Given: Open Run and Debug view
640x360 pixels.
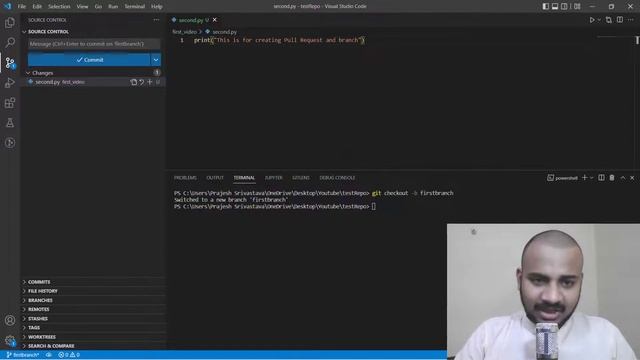Looking at the screenshot, I should pyautogui.click(x=10, y=83).
